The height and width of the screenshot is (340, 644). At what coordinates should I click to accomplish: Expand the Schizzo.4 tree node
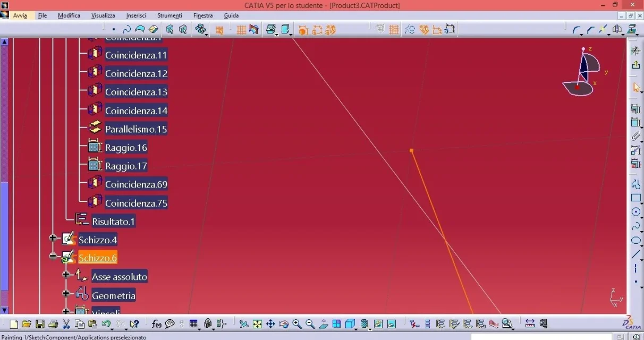pyautogui.click(x=53, y=238)
